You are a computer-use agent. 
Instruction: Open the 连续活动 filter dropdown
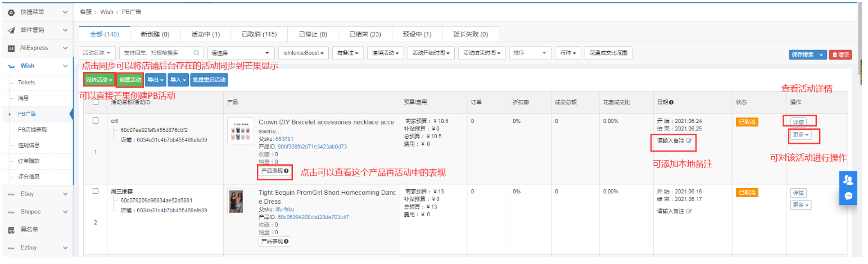(387, 53)
